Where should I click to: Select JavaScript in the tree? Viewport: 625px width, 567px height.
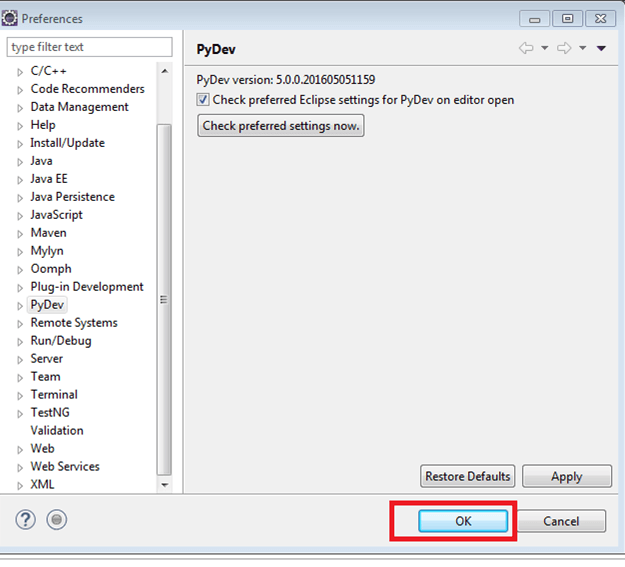[x=56, y=215]
